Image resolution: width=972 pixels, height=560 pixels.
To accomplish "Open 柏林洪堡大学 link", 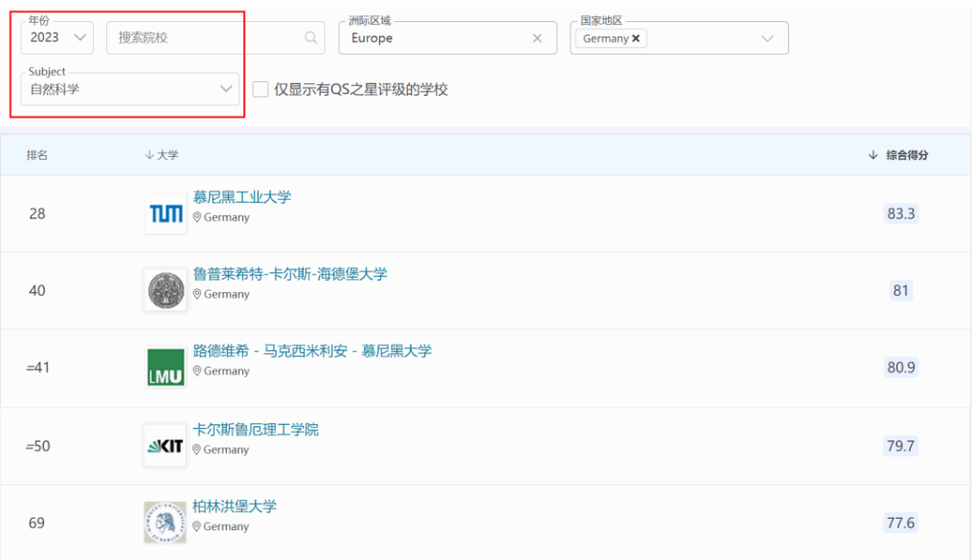I will pos(235,506).
